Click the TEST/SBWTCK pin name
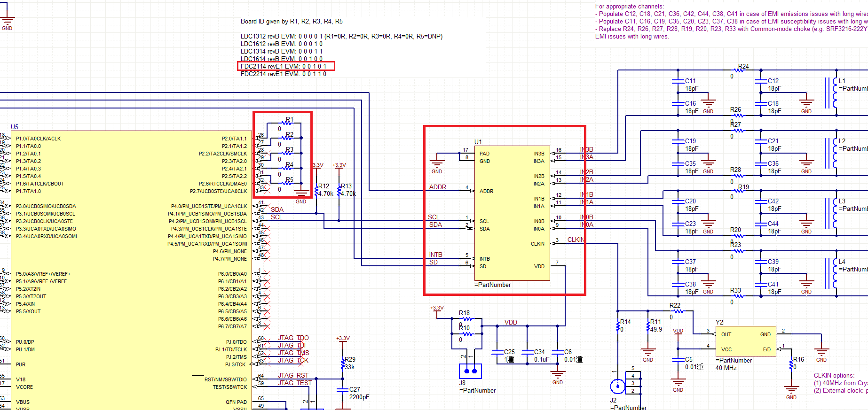Viewport: 868px width, 410px height. (x=230, y=387)
